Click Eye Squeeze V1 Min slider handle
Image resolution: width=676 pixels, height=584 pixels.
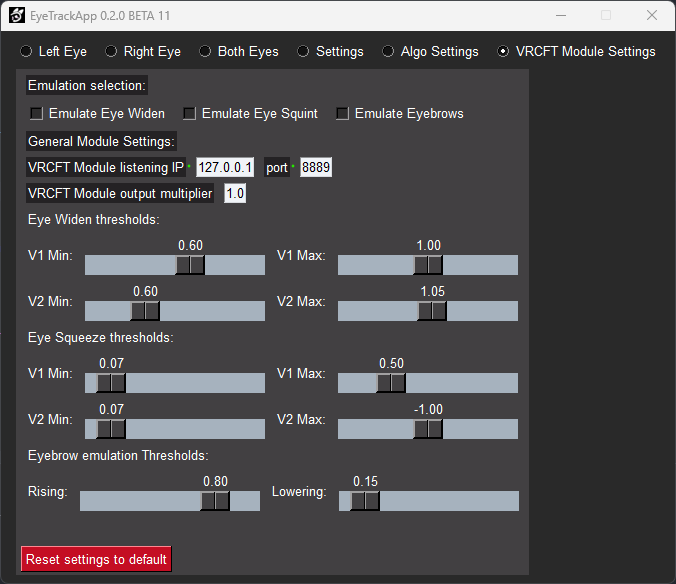pyautogui.click(x=111, y=383)
